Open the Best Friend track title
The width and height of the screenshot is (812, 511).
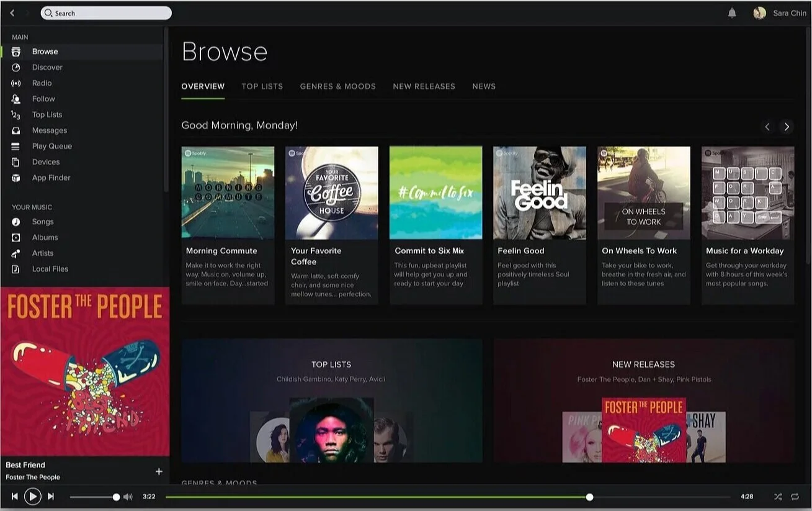tap(25, 465)
